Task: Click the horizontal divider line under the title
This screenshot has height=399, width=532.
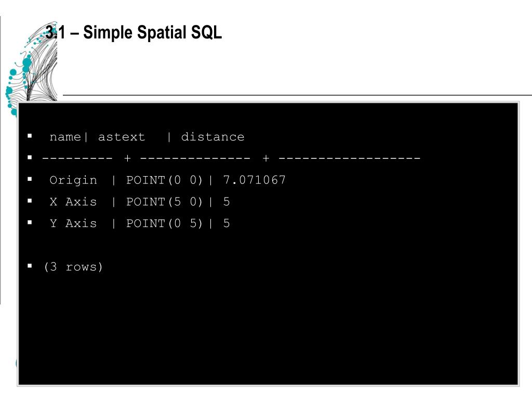Action: pyautogui.click(x=298, y=96)
